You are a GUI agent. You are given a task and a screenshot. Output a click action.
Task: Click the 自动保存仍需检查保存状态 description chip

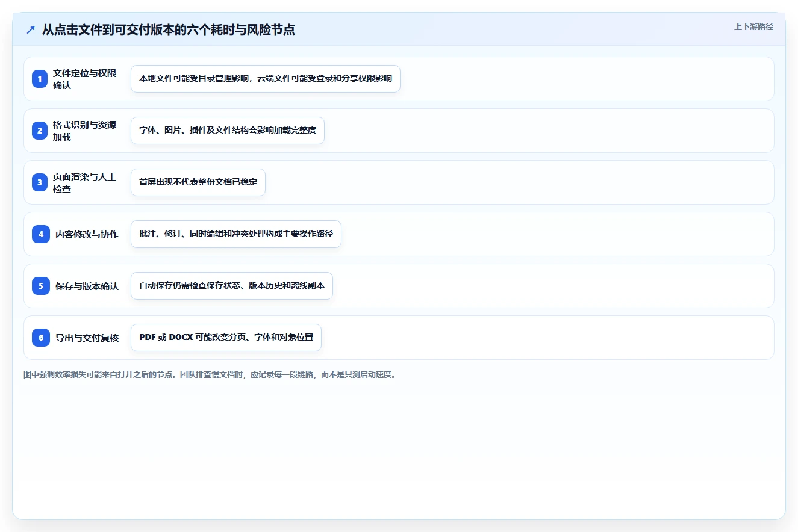coord(232,286)
